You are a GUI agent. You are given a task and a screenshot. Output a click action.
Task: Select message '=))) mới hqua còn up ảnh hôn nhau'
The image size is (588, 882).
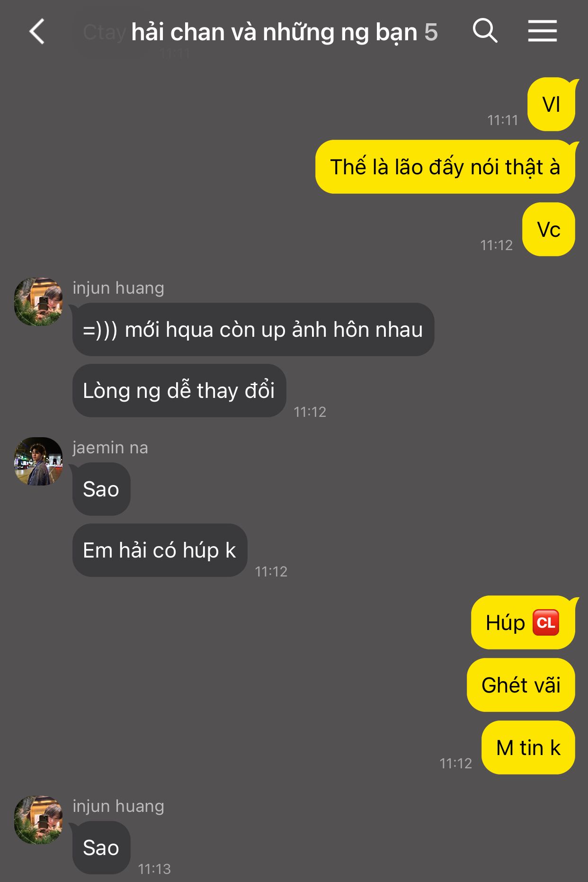point(253,330)
